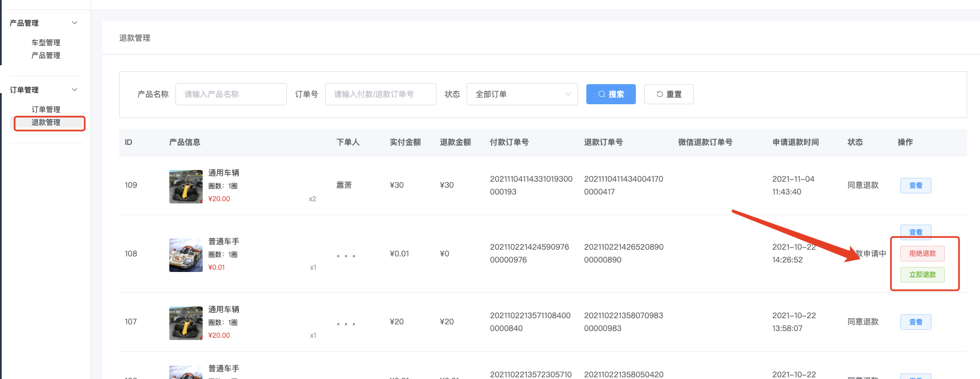Screen dimensions: 980x379
Task: View refund details for order 109
Action: point(916,186)
